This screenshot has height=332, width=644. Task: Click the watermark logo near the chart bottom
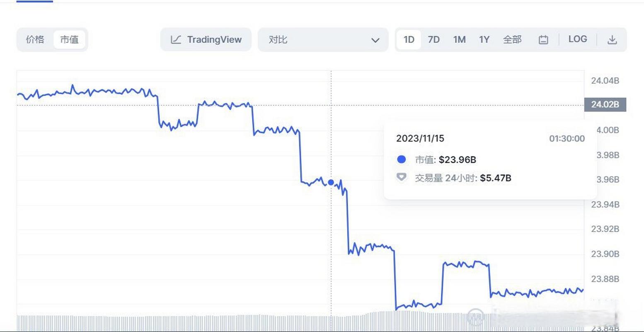476,317
